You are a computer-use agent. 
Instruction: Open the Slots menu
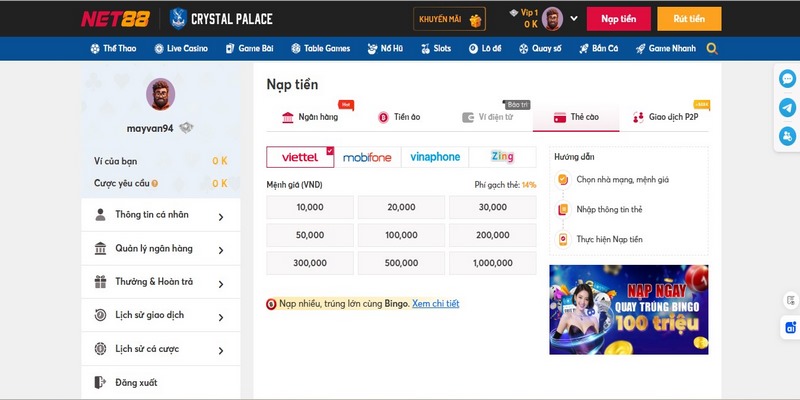click(x=436, y=48)
